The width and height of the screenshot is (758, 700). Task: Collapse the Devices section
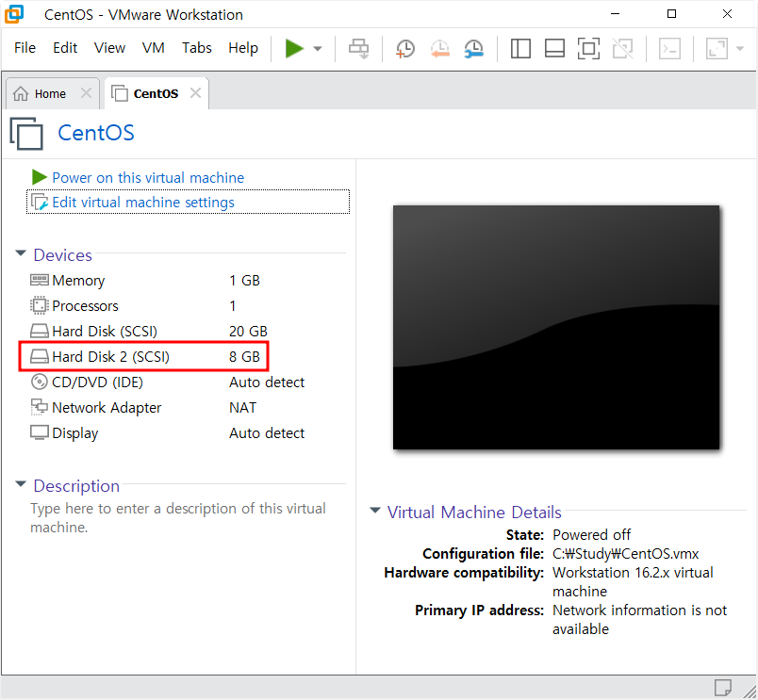pos(21,253)
